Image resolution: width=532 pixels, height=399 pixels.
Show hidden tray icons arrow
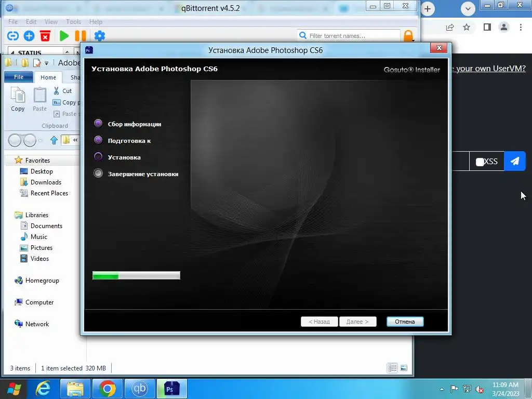click(x=442, y=389)
